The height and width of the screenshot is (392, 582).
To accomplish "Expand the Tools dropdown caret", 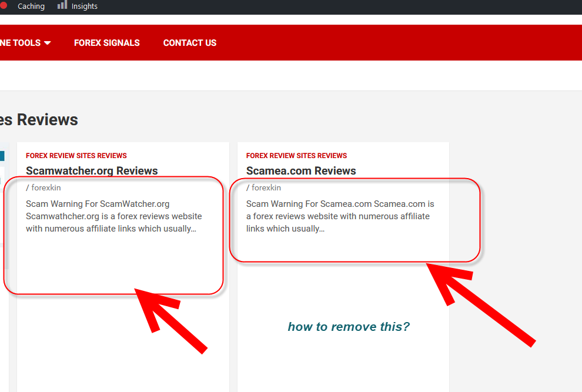I will click(x=48, y=43).
